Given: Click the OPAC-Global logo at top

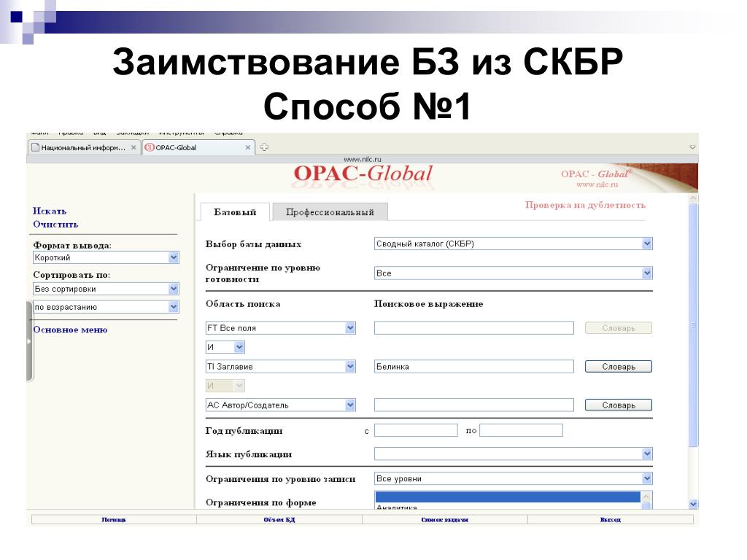Looking at the screenshot, I should pos(363,174).
